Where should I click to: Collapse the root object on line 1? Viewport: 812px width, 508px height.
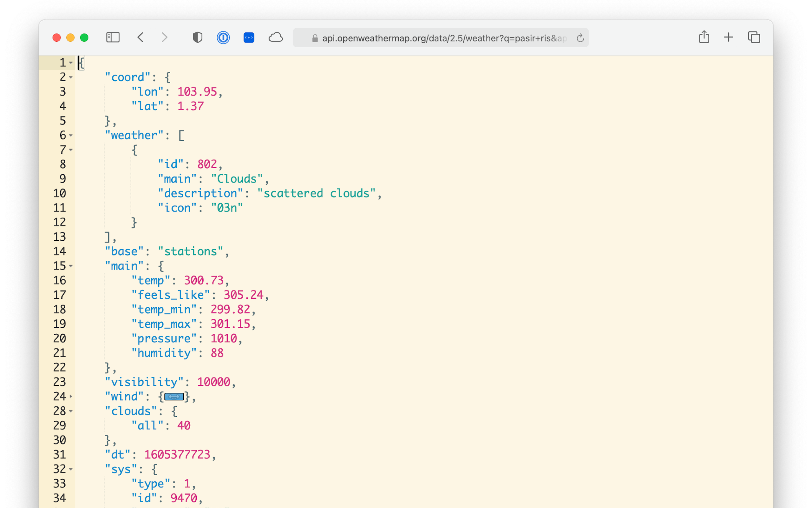pyautogui.click(x=70, y=63)
